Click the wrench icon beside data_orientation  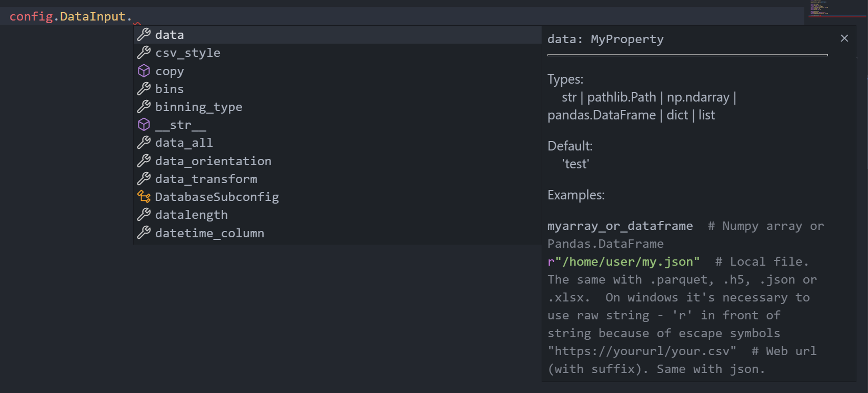click(144, 161)
